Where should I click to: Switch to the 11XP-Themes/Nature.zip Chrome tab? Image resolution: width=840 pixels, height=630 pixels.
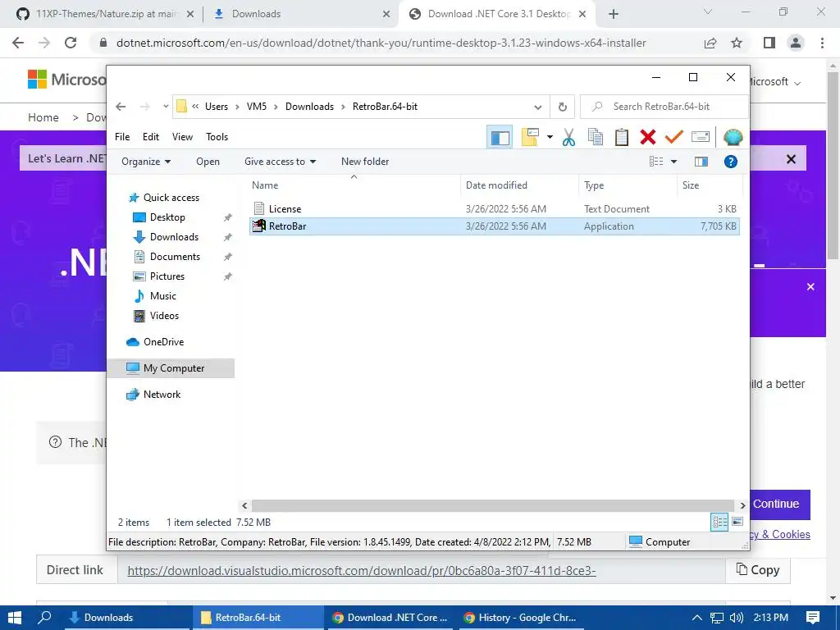(104, 14)
